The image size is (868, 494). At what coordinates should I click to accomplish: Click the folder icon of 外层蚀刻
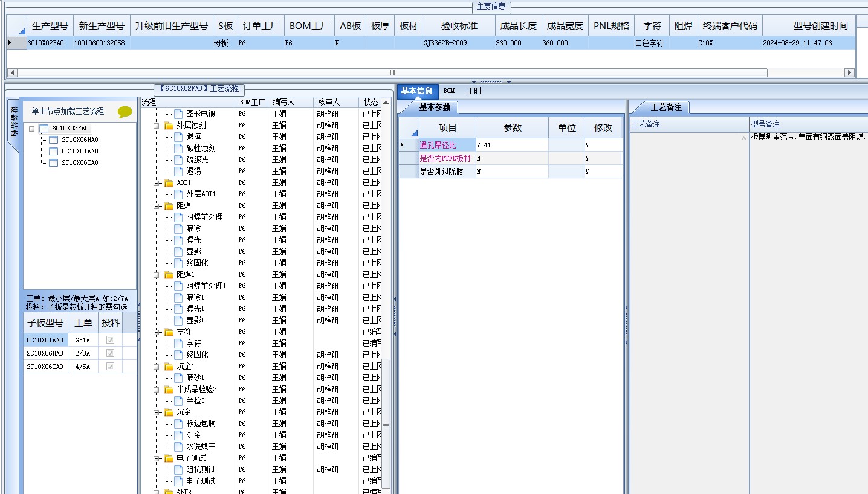click(x=169, y=125)
